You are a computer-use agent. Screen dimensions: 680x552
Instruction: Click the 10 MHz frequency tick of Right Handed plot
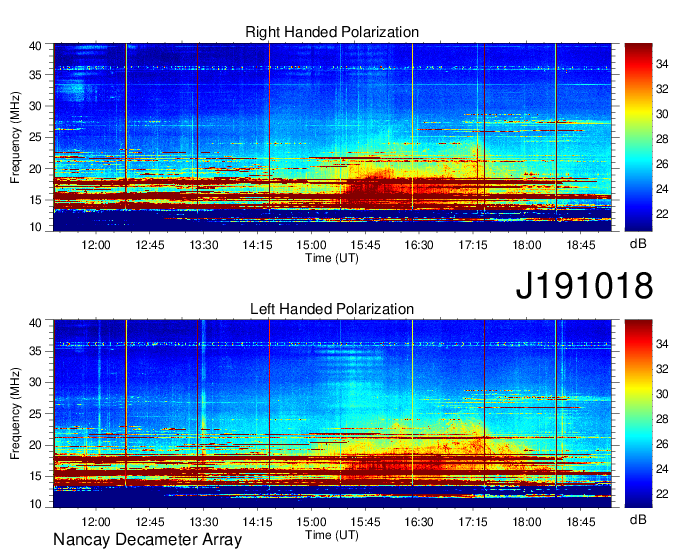tap(35, 227)
